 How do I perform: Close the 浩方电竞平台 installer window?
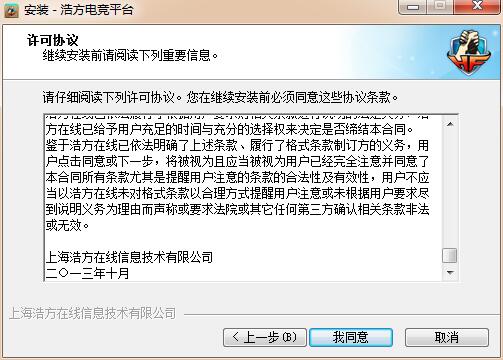click(x=477, y=6)
